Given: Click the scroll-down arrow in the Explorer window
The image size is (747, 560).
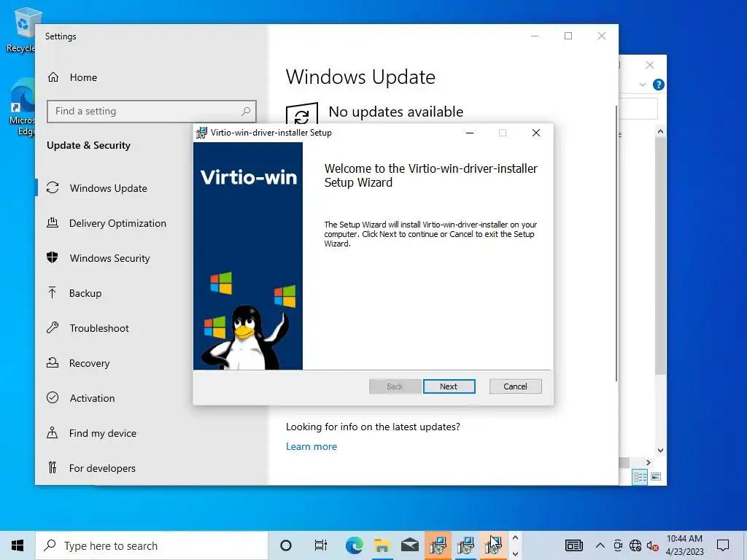Looking at the screenshot, I should (660, 451).
